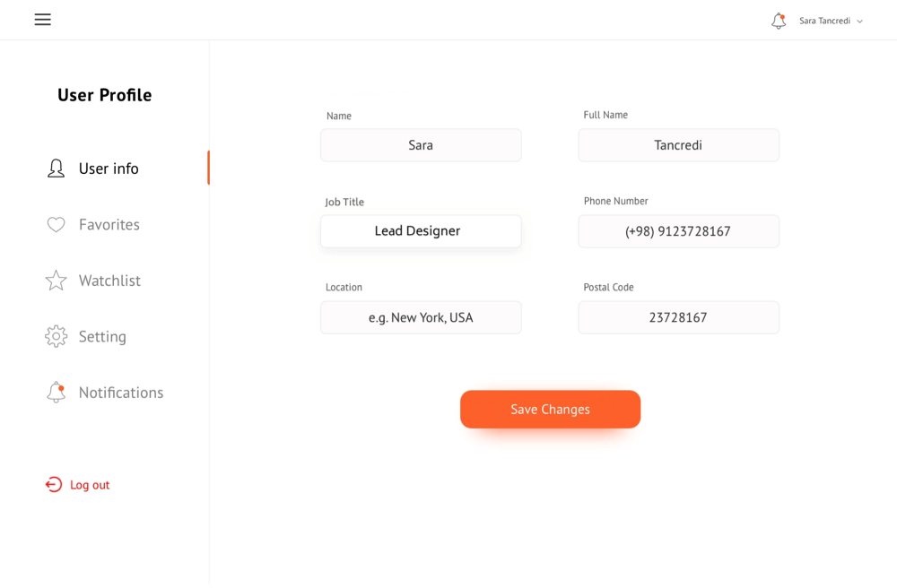Click the Favorites heart icon

click(x=56, y=225)
